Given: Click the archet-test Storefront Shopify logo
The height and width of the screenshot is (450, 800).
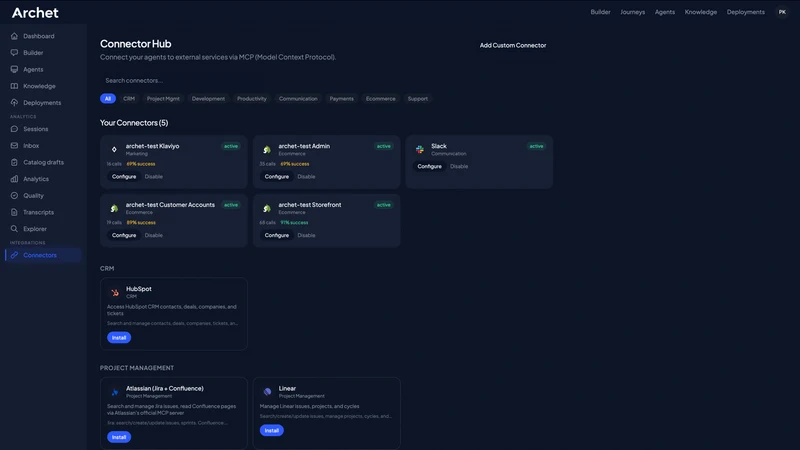Looking at the screenshot, I should tap(267, 208).
